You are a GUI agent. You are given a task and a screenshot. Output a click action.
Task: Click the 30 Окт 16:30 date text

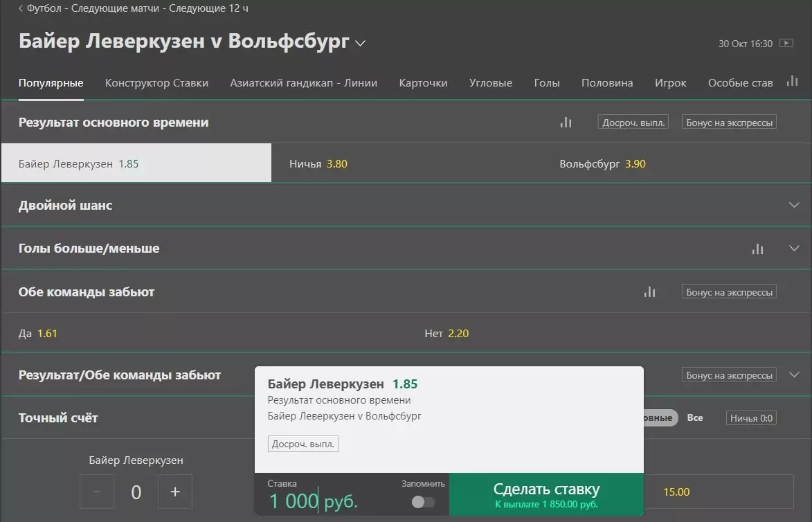745,44
